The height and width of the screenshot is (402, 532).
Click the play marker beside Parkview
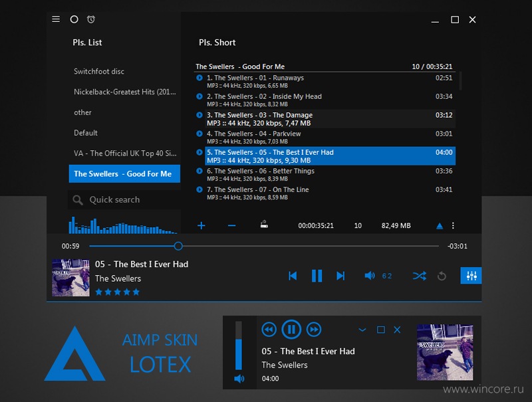click(x=199, y=134)
